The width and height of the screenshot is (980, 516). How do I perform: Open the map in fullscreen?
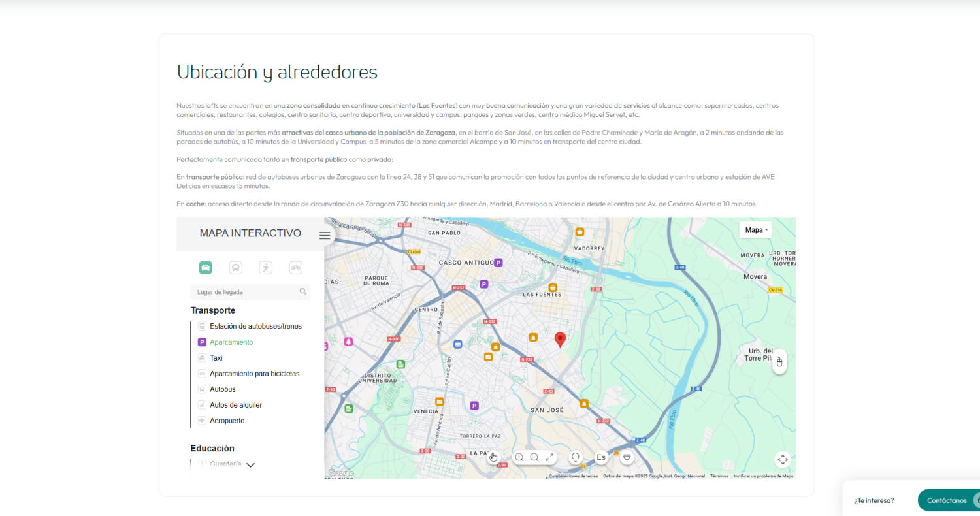(x=549, y=457)
